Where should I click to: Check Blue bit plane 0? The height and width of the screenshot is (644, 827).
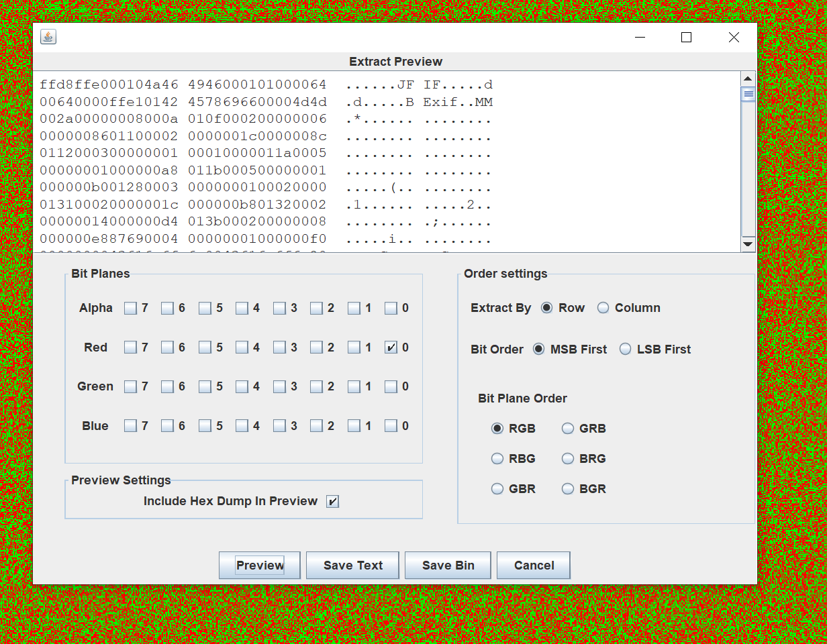click(x=391, y=426)
